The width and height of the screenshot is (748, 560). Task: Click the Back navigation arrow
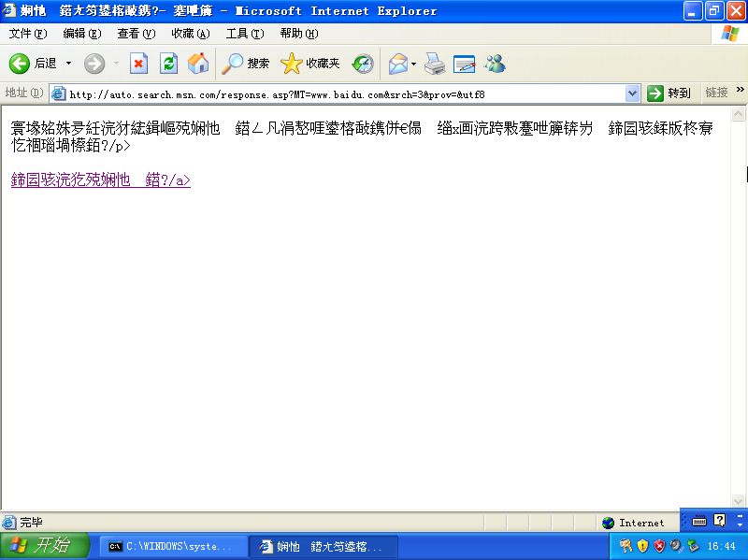click(x=19, y=64)
